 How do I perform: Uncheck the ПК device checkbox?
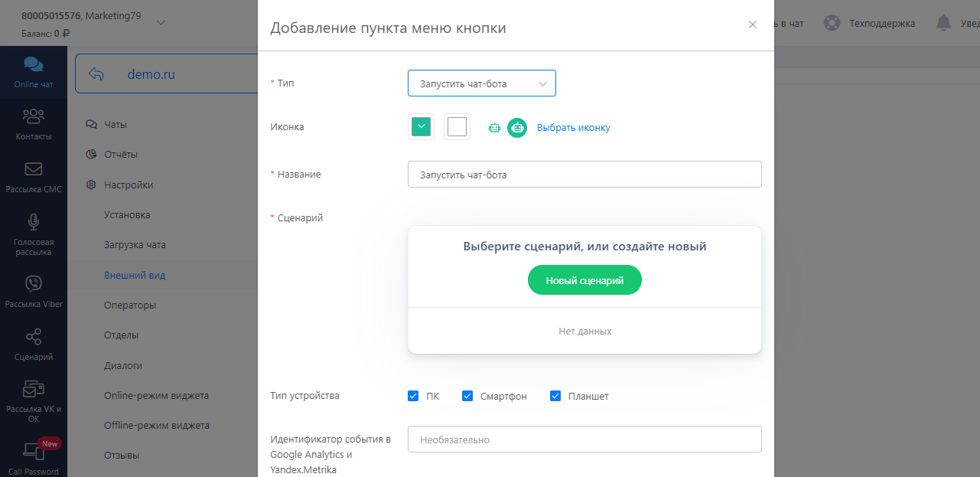[x=413, y=396]
